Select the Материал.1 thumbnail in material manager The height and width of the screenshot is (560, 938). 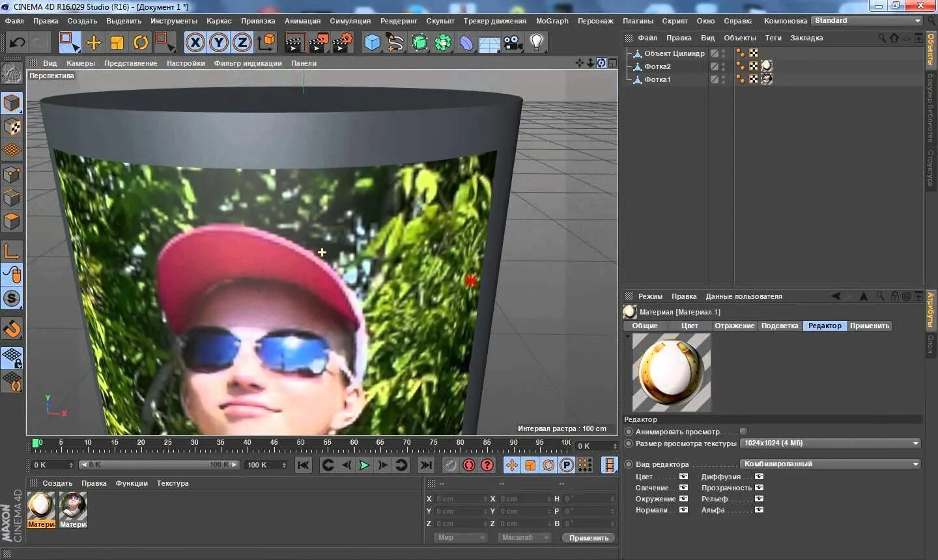pos(41,507)
